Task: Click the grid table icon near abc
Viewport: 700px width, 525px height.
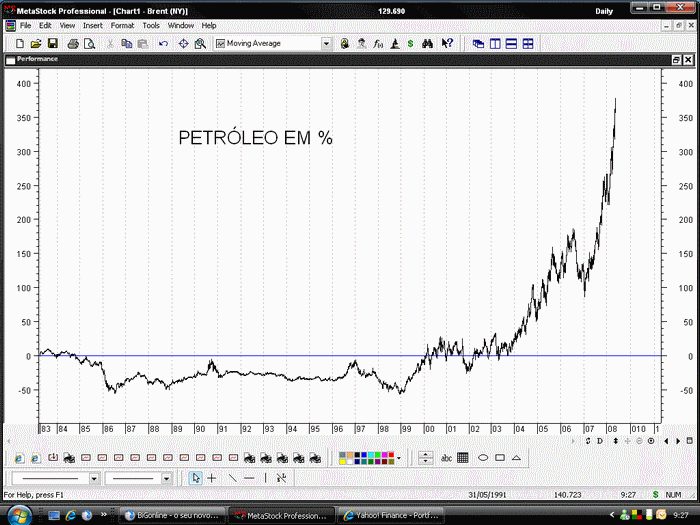Action: click(463, 458)
